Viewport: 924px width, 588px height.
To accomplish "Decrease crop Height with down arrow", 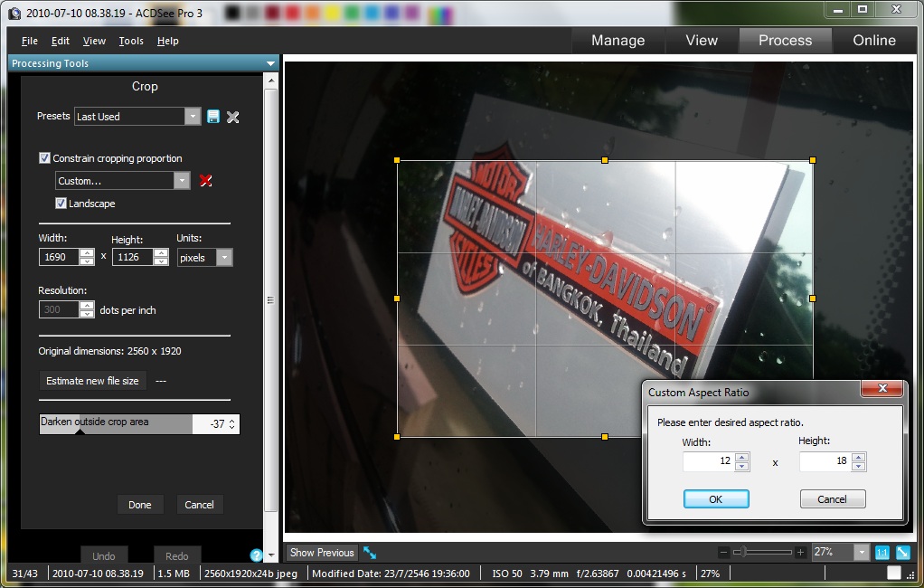I will 161,261.
